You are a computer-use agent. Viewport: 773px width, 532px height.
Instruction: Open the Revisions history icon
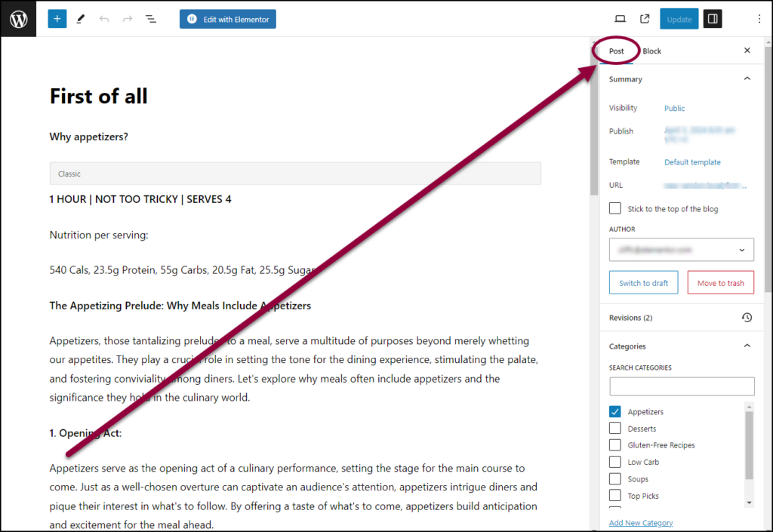coord(747,317)
